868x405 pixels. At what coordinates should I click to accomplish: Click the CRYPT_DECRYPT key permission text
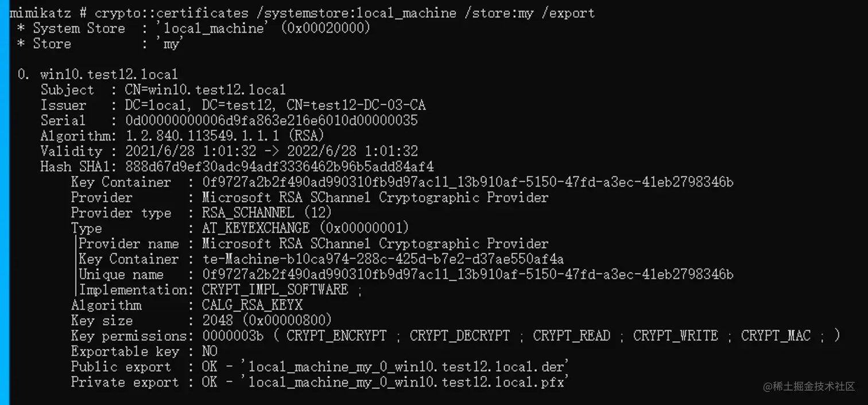coord(459,336)
